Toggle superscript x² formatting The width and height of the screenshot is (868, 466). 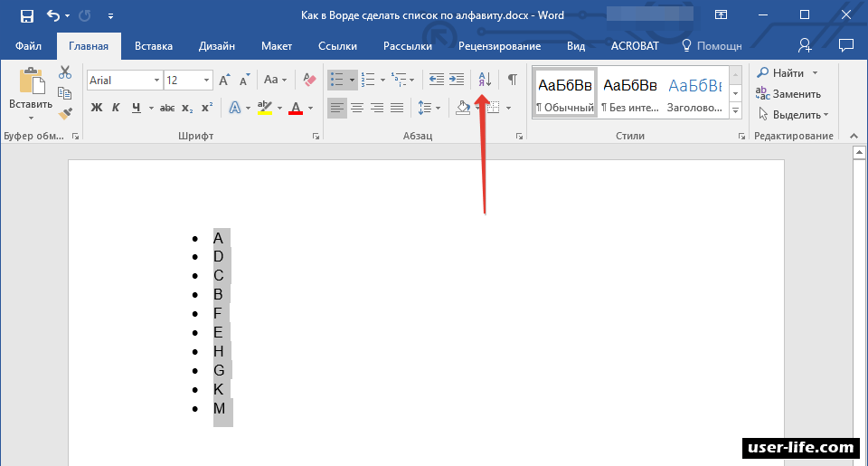207,108
